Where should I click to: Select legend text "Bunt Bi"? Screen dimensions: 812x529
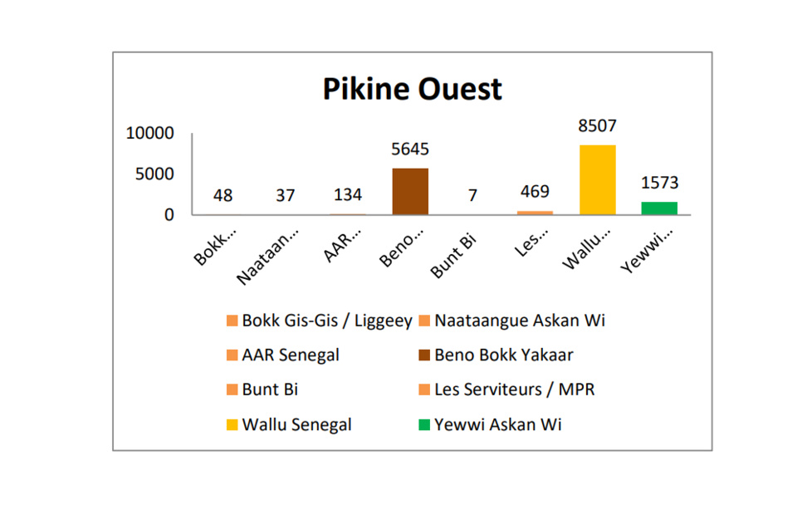(x=270, y=389)
